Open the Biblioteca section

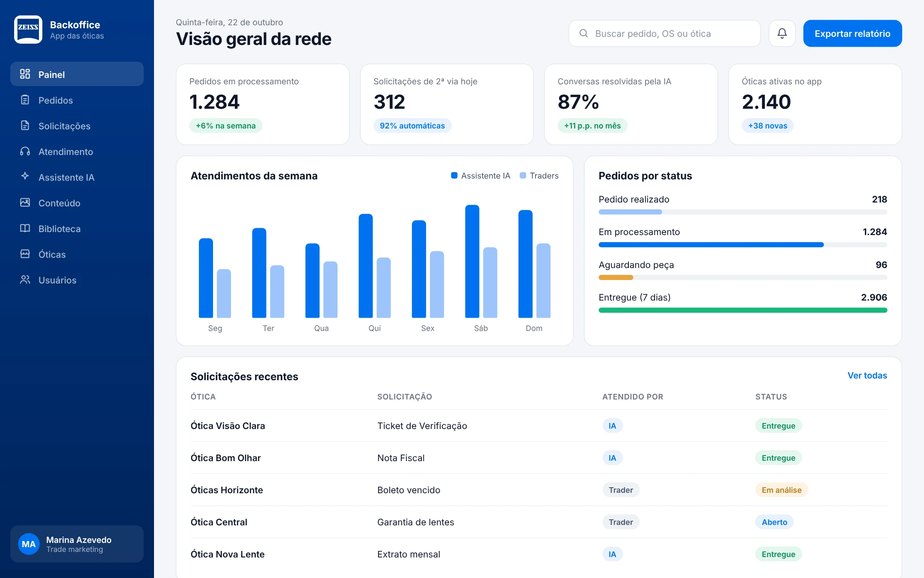(77, 228)
